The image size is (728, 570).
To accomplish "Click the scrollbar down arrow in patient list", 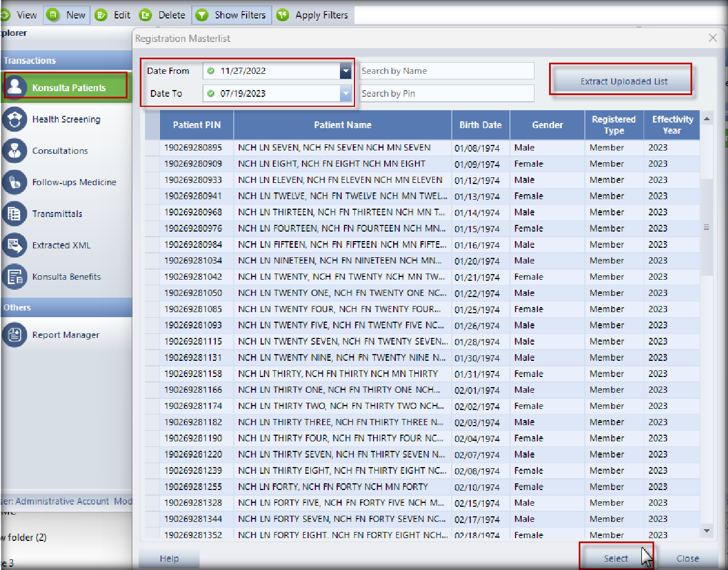I will tap(707, 530).
